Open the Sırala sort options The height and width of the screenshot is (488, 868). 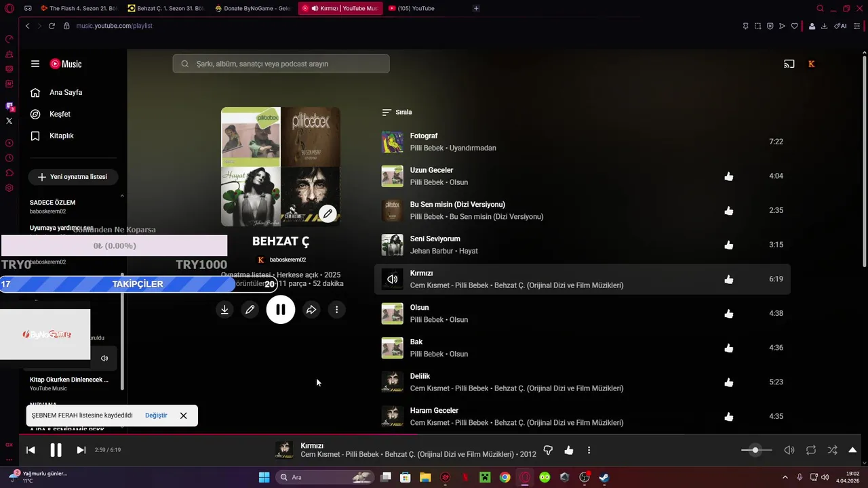point(397,113)
